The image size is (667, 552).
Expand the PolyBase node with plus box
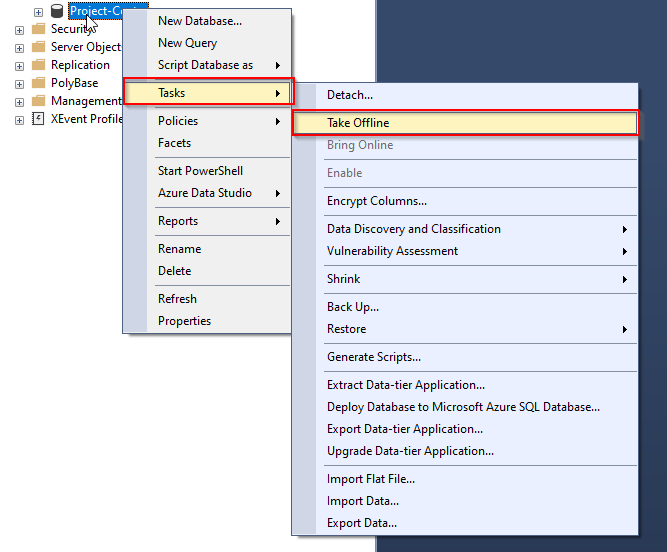(19, 84)
